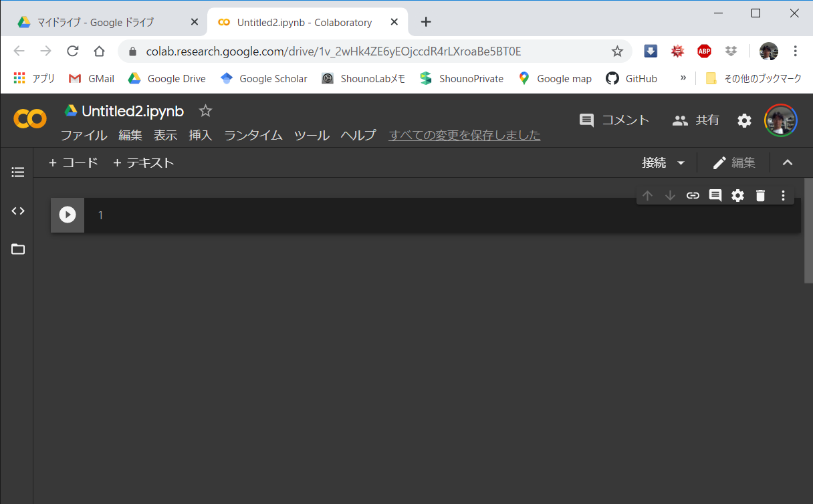Open notebook settings gear in header

[744, 120]
